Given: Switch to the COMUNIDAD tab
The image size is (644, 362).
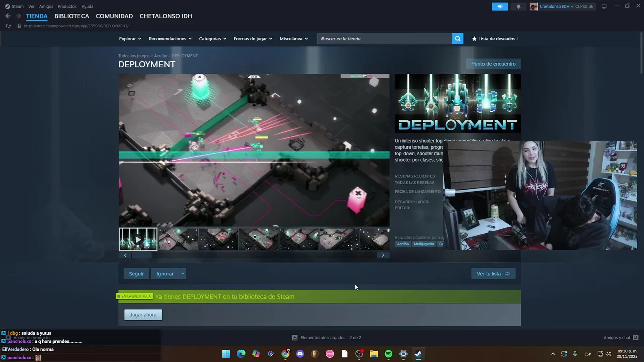Looking at the screenshot, I should [114, 16].
